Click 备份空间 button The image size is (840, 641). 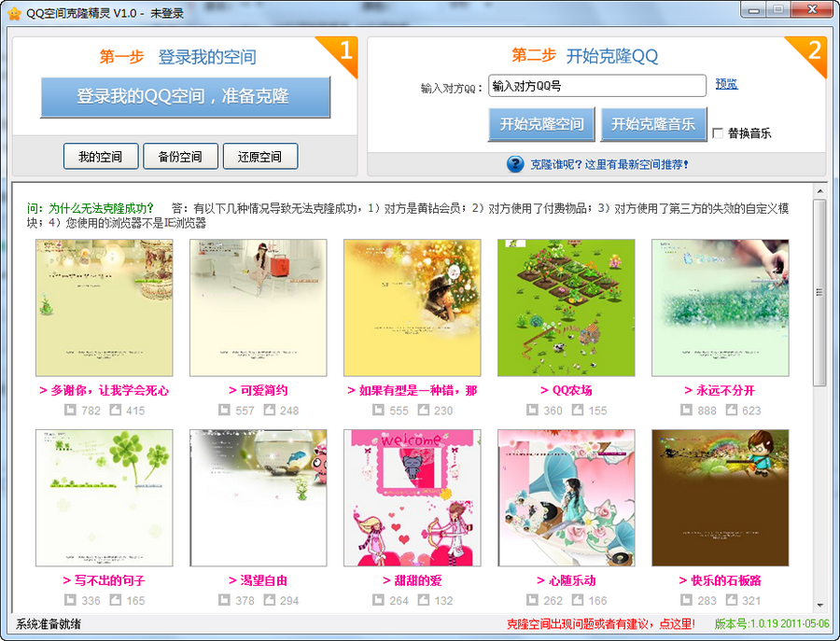pos(180,157)
